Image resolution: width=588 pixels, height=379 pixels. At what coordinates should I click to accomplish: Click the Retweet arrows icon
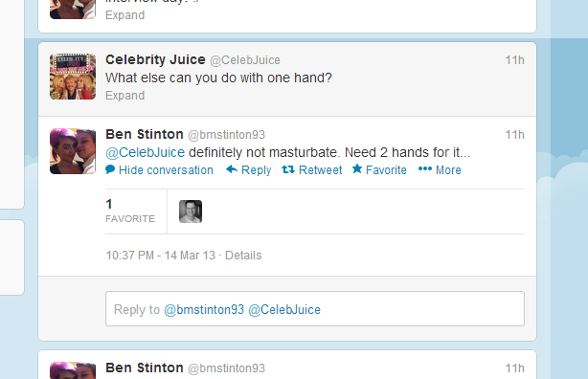(288, 169)
